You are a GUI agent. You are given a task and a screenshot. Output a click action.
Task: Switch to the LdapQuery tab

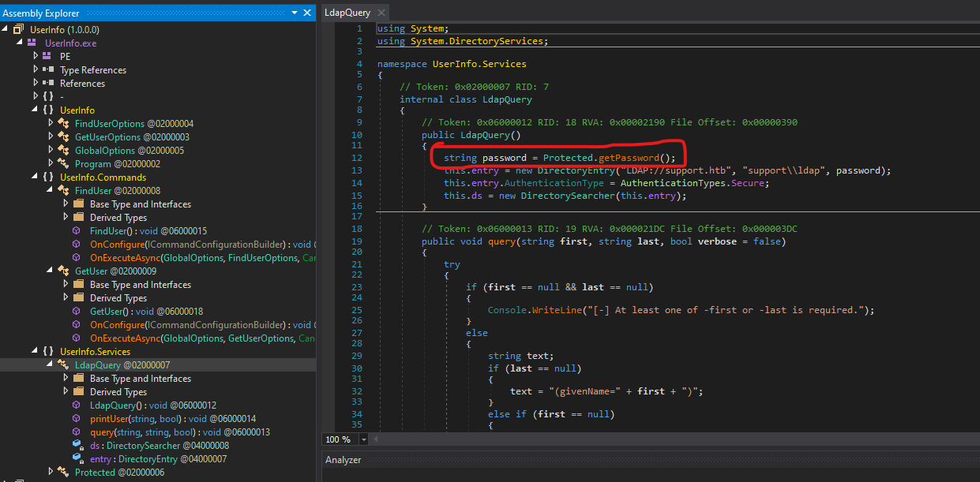pos(347,13)
